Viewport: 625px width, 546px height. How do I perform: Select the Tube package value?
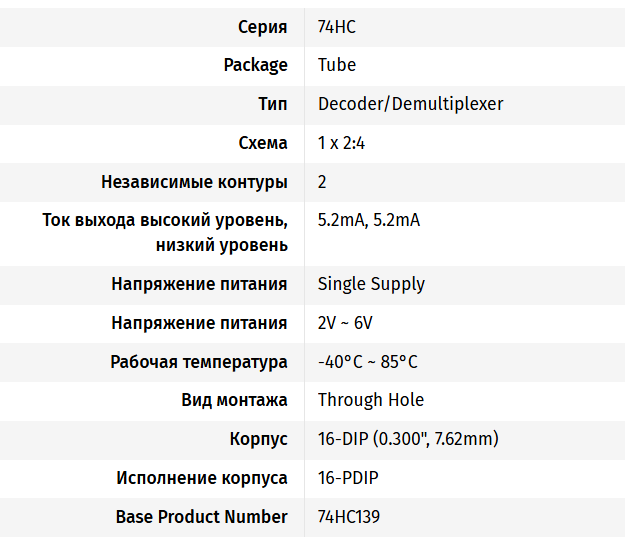tap(336, 65)
